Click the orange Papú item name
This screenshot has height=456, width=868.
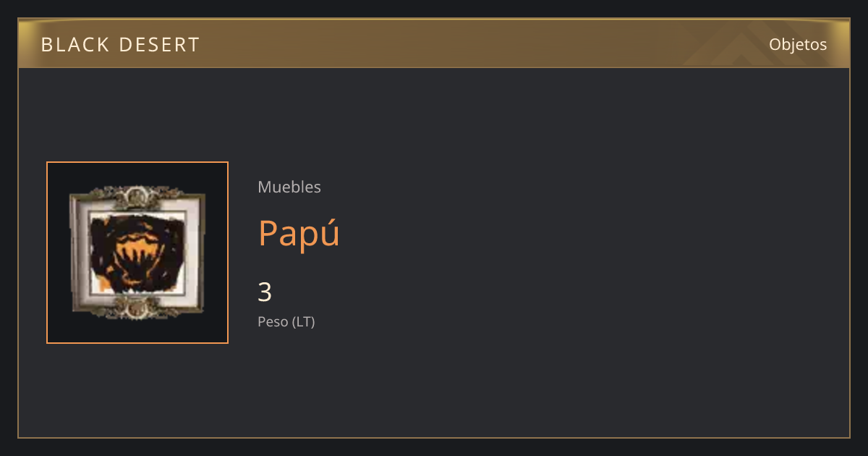click(299, 232)
